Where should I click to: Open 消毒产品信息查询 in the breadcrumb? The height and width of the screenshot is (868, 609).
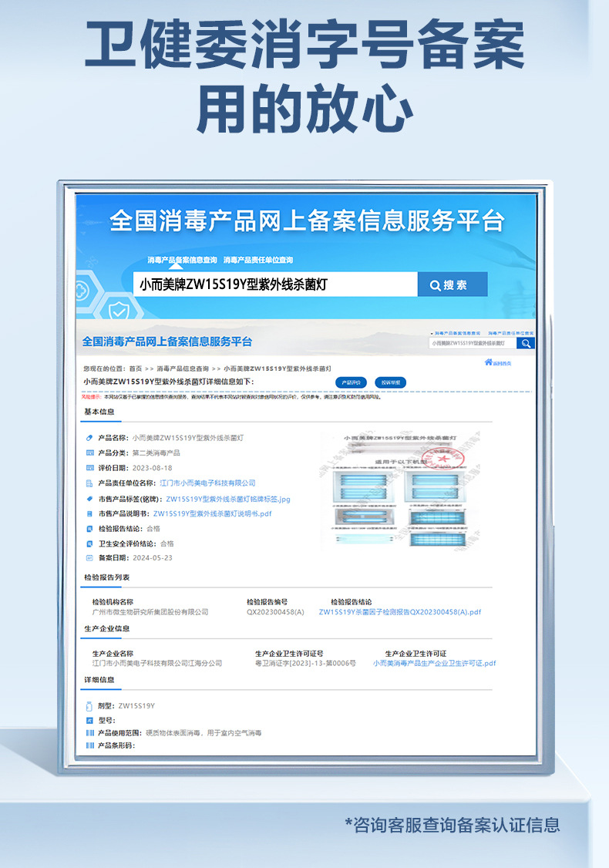coord(183,368)
